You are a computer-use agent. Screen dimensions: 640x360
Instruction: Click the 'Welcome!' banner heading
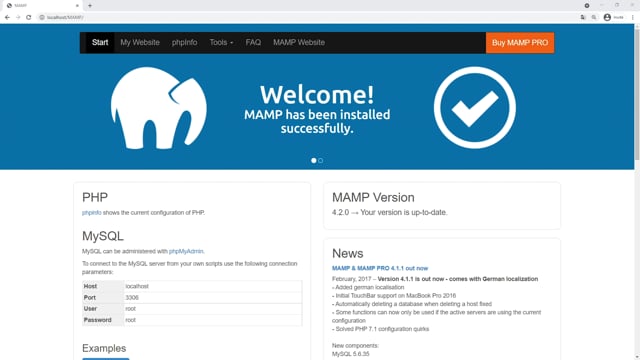317,95
